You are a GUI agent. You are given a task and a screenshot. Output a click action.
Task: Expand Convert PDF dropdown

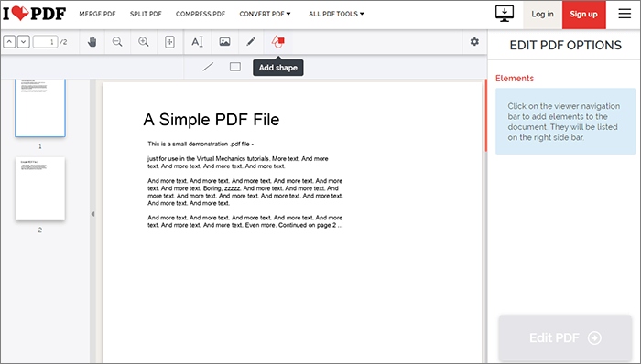[x=265, y=14]
